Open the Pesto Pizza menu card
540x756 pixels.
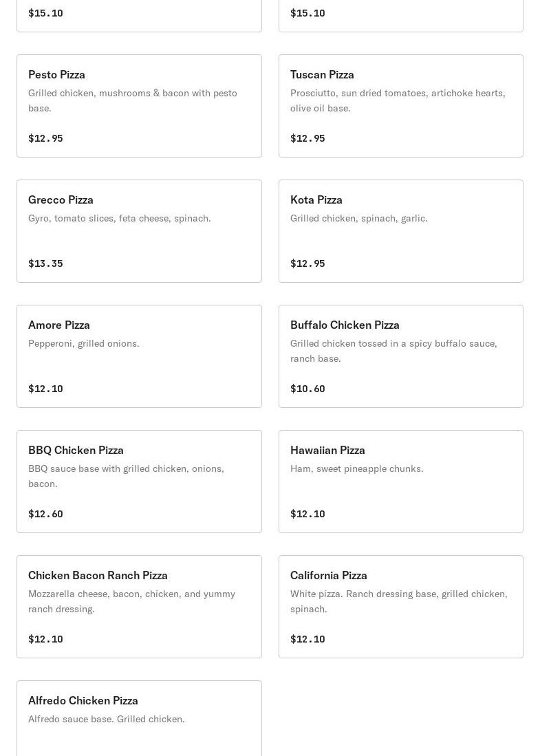[140, 105]
